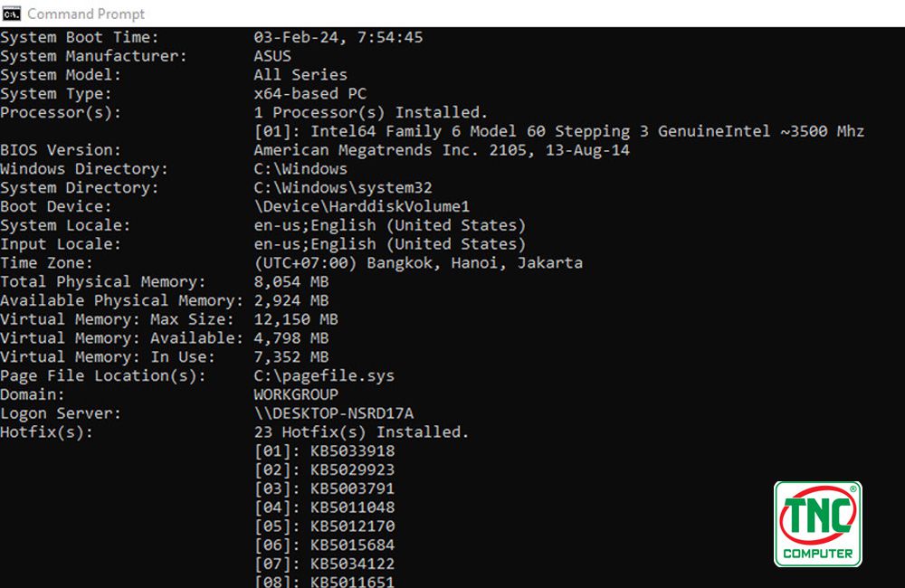
Task: Click the Command Prompt title text
Action: pyautogui.click(x=86, y=14)
